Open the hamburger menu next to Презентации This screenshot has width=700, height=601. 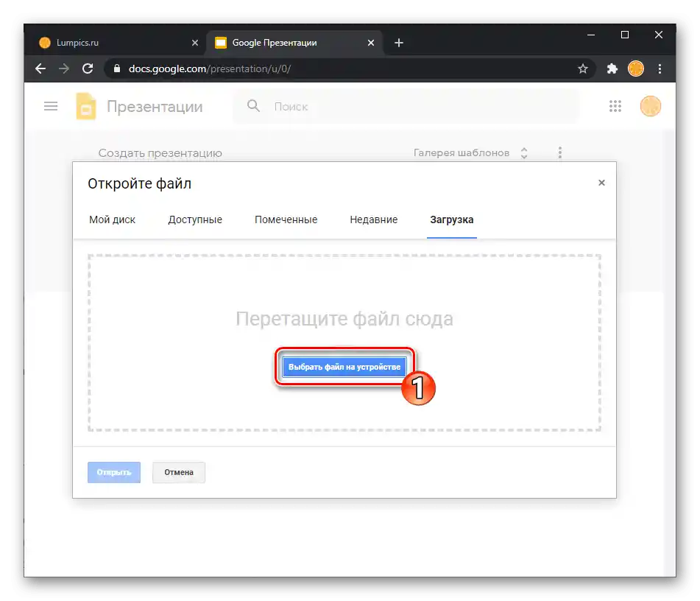50,105
